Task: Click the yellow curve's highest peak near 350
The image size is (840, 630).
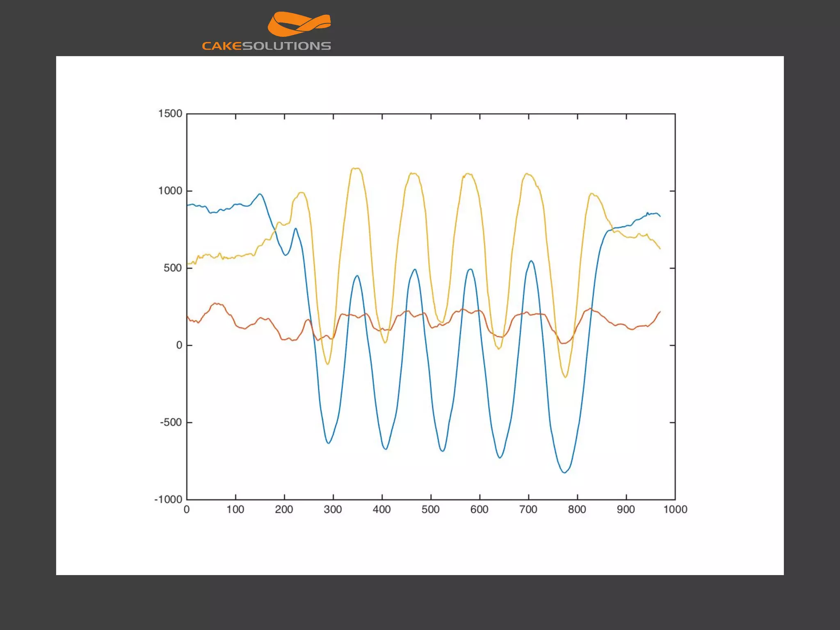Action: point(355,168)
